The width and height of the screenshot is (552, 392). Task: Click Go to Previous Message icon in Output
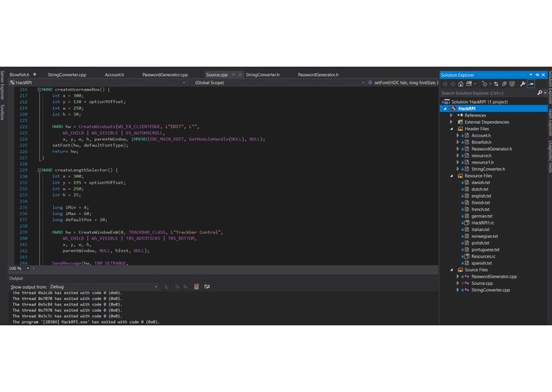(177, 287)
